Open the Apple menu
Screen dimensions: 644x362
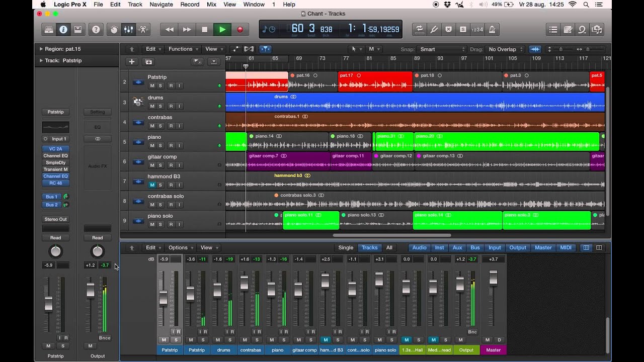pyautogui.click(x=43, y=5)
